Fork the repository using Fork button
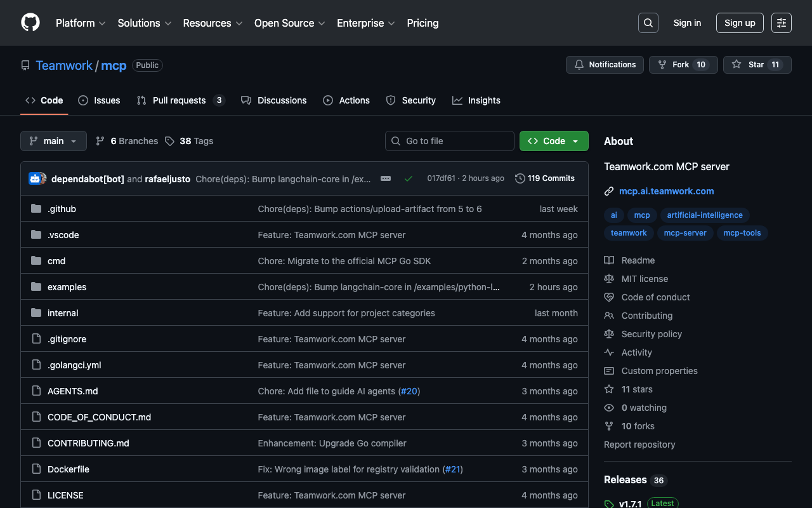 [x=683, y=65]
